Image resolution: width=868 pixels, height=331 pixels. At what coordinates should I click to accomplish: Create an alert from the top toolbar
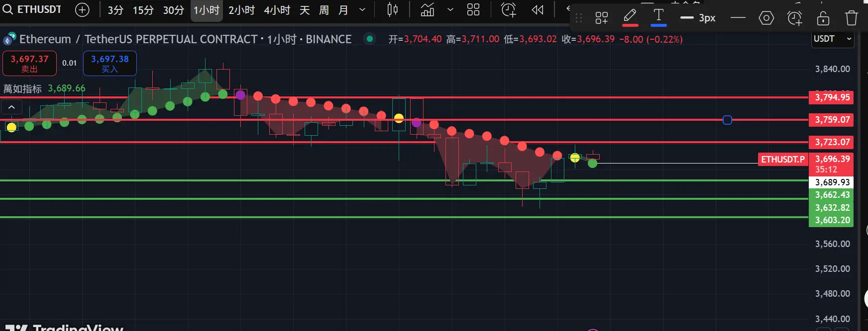pos(509,9)
